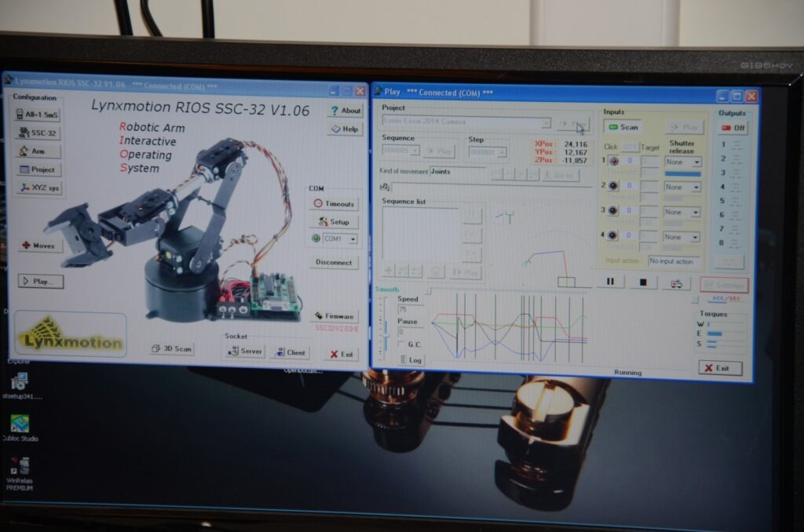
Task: Open COM Setup
Action: point(334,222)
